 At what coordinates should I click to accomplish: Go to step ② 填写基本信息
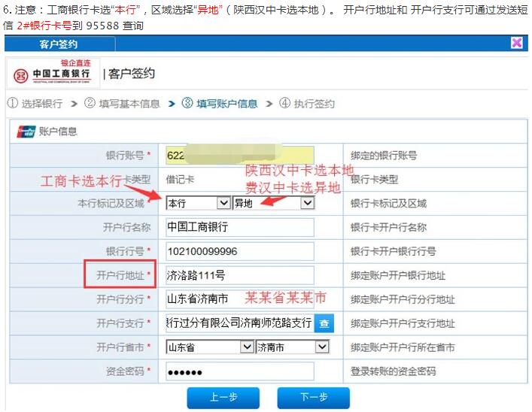click(122, 104)
